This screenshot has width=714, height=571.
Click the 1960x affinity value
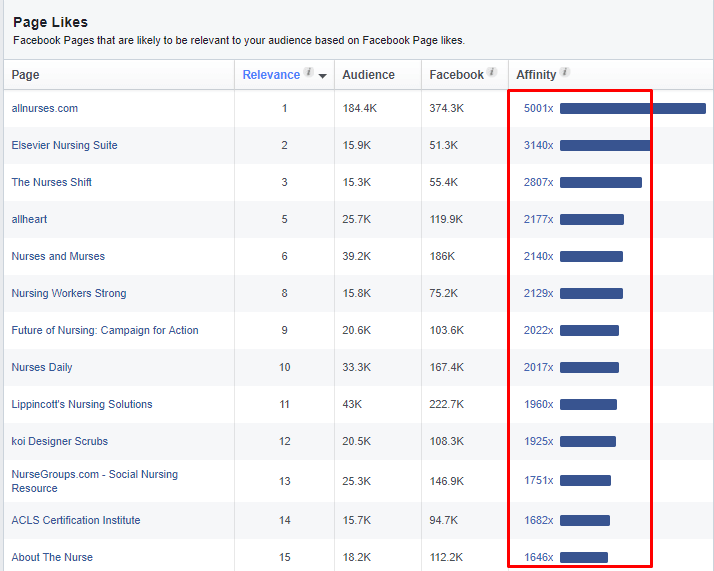[539, 404]
